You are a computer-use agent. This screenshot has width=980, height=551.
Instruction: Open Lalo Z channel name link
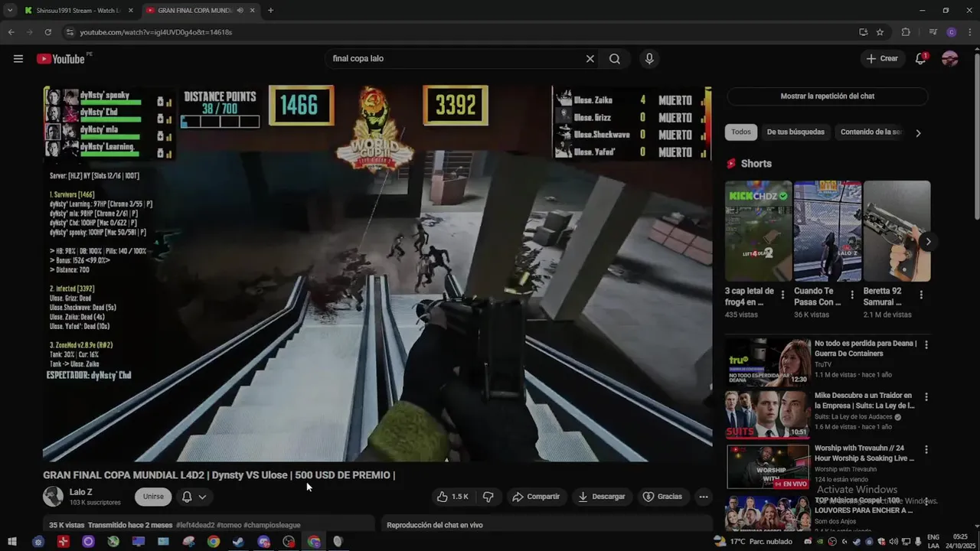coord(81,492)
